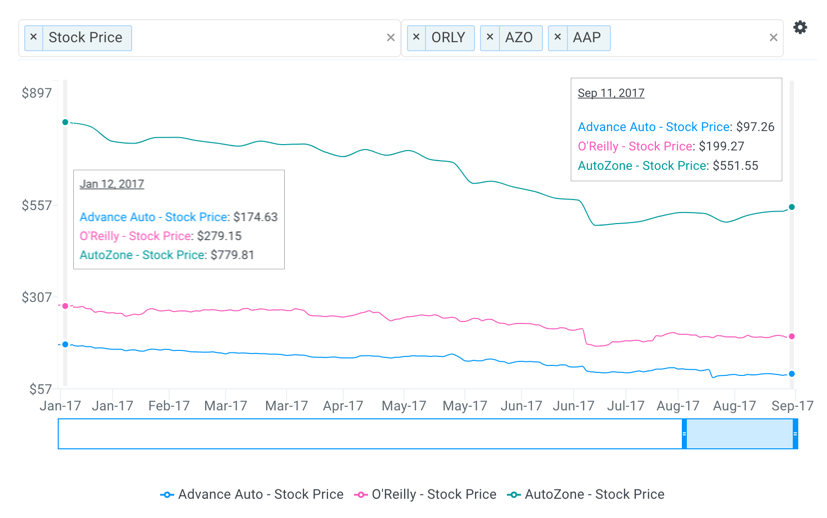This screenshot has height=518, width=827.
Task: Remove the Stock Price metric tag
Action: (x=34, y=38)
